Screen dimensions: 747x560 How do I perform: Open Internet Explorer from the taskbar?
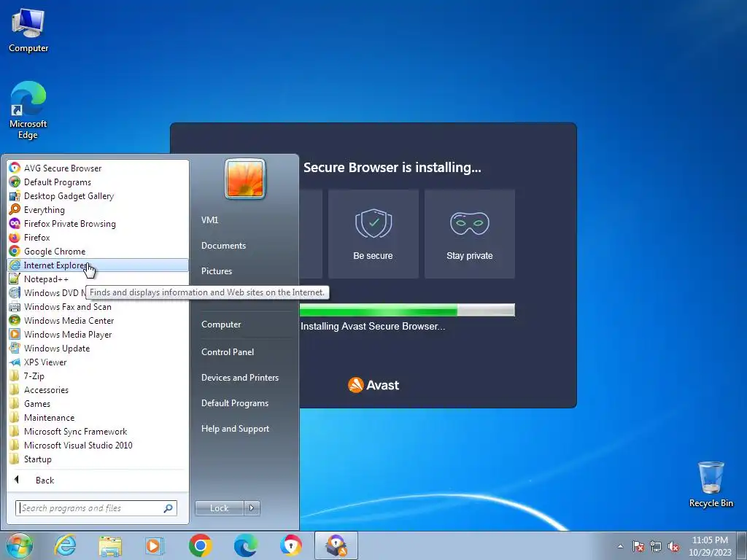click(65, 545)
